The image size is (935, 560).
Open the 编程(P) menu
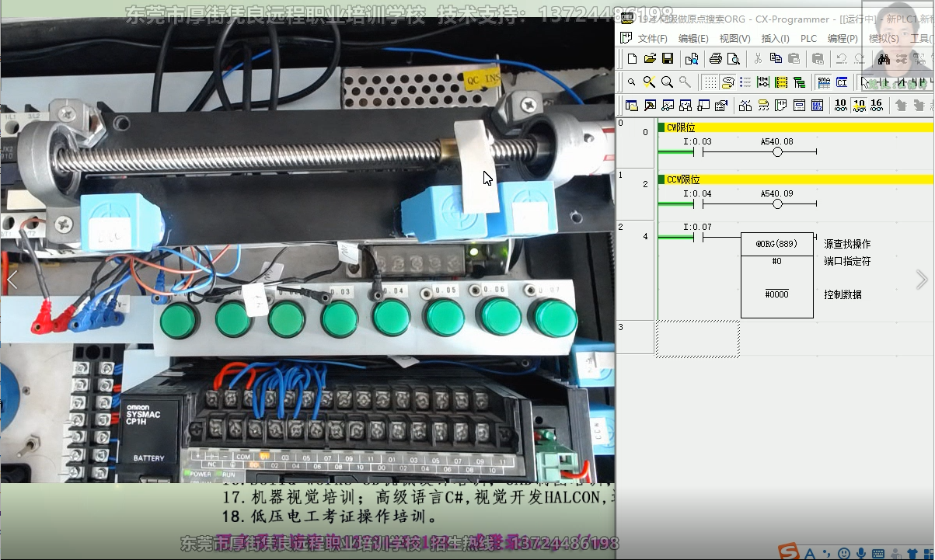pyautogui.click(x=843, y=38)
